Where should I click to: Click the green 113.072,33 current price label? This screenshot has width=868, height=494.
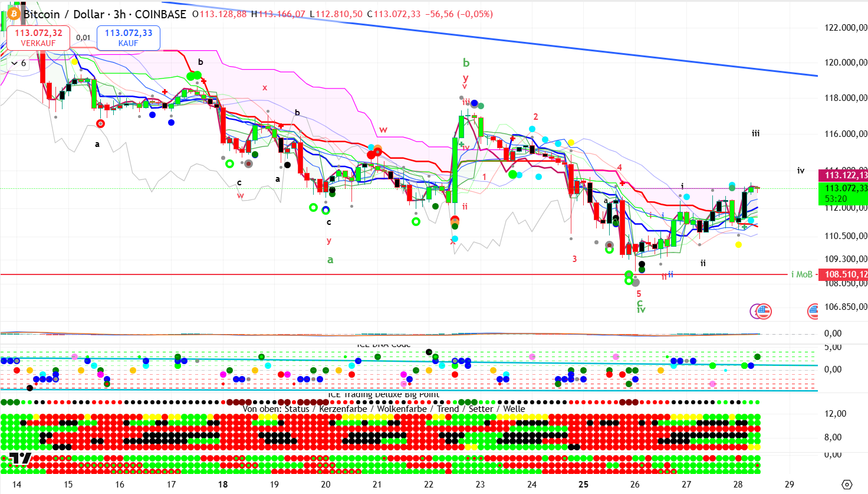(x=843, y=188)
